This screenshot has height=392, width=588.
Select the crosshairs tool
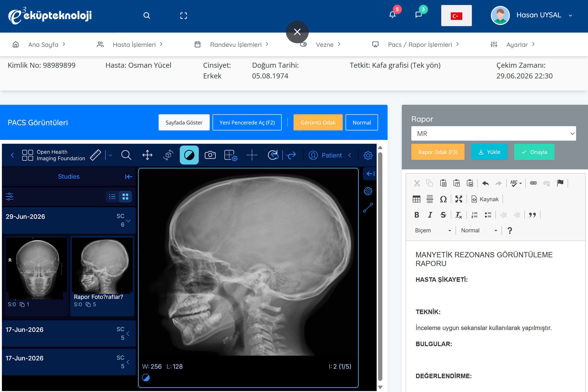tap(252, 155)
